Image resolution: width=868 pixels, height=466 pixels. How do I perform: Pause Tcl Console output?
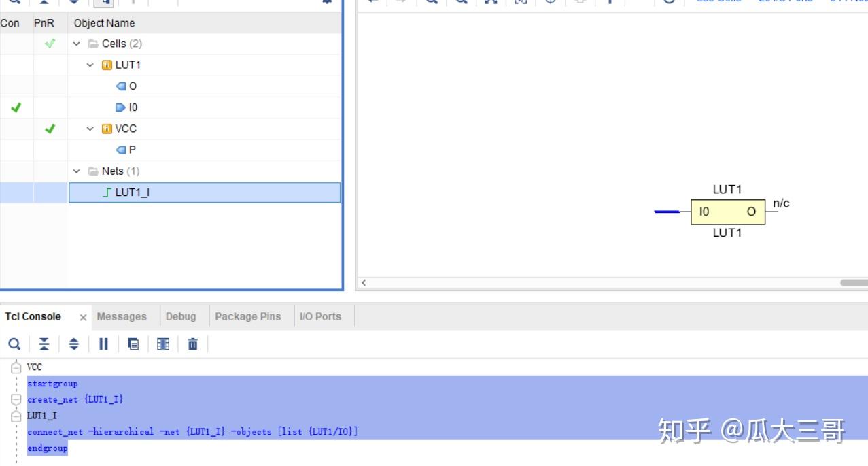[103, 344]
